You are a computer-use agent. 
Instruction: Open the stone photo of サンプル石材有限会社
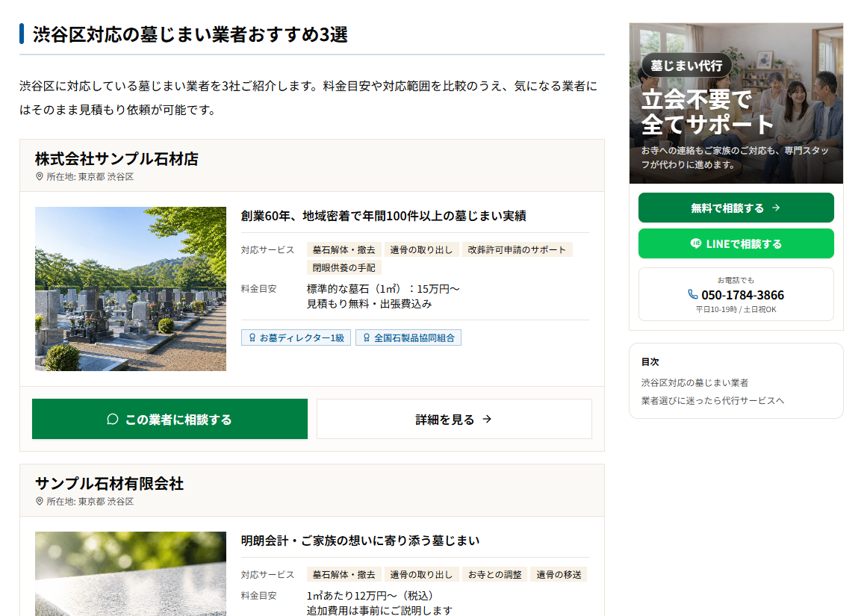(x=131, y=574)
